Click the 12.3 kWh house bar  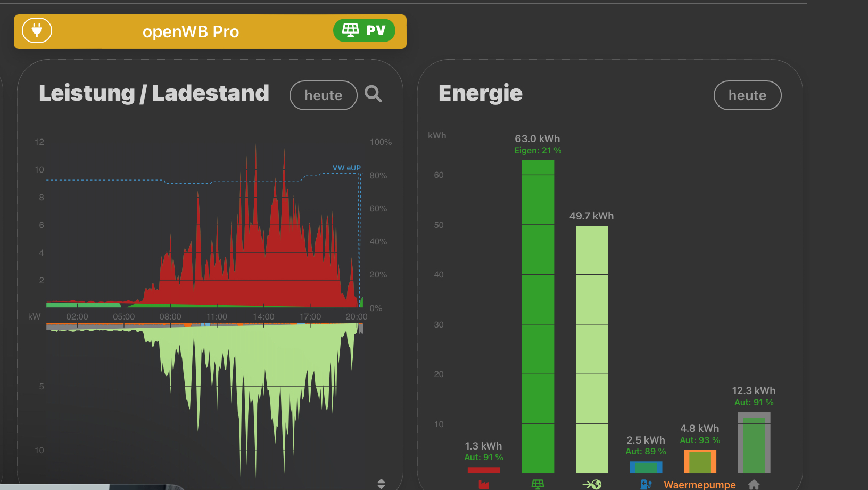pos(754,443)
